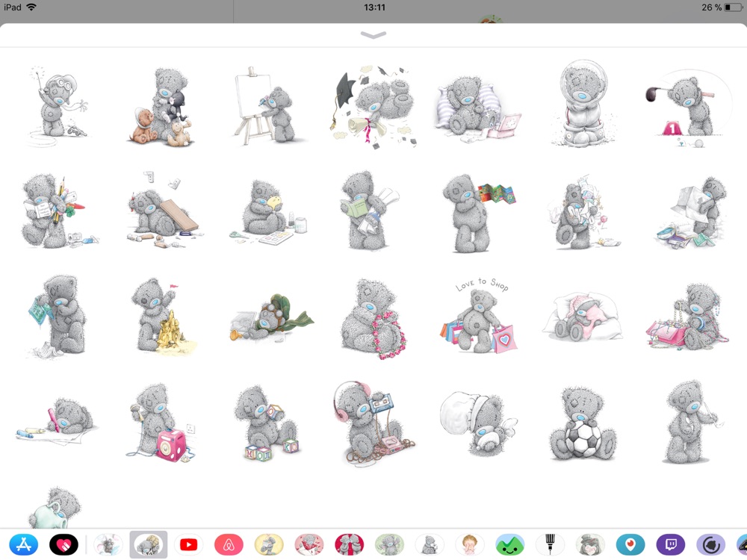Tap the Wi-Fi status icon
747x560 pixels.
point(31,7)
